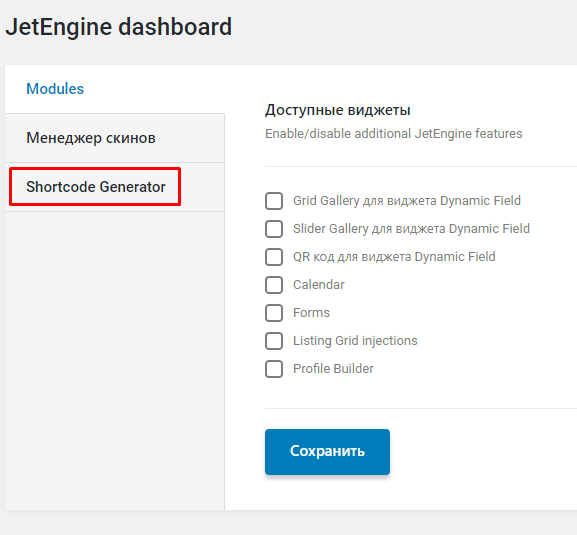The image size is (577, 535).
Task: Click 'QR код для виджета Dynamic Field' text
Action: coord(394,257)
